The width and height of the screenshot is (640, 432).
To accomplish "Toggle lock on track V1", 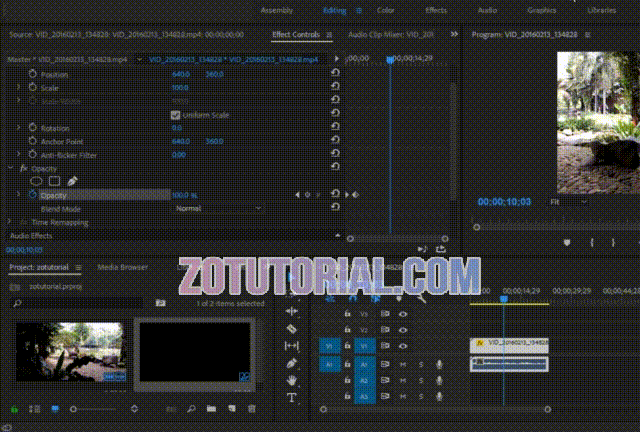I will point(347,345).
